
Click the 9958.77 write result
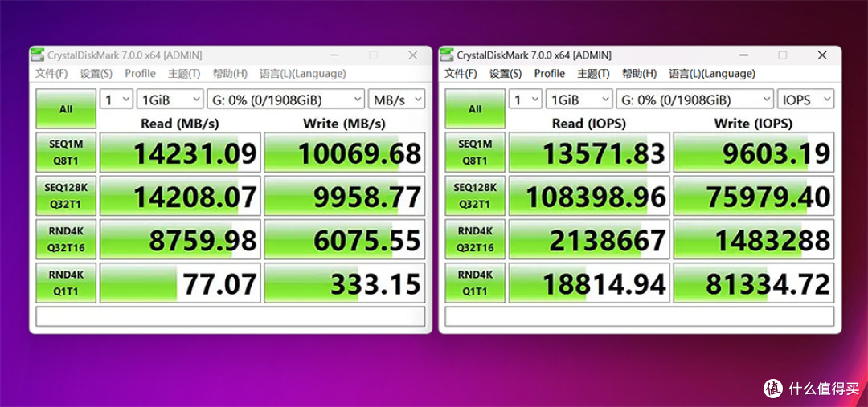point(345,196)
